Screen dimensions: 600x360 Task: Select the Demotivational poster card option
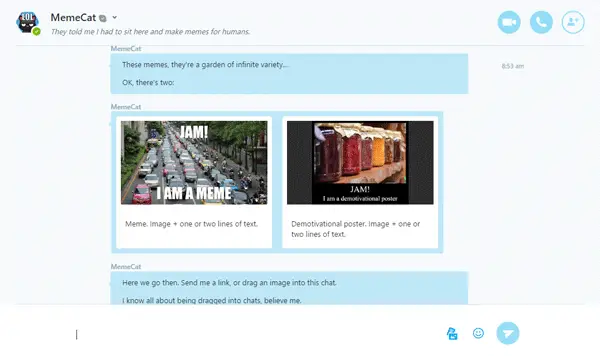coord(360,182)
